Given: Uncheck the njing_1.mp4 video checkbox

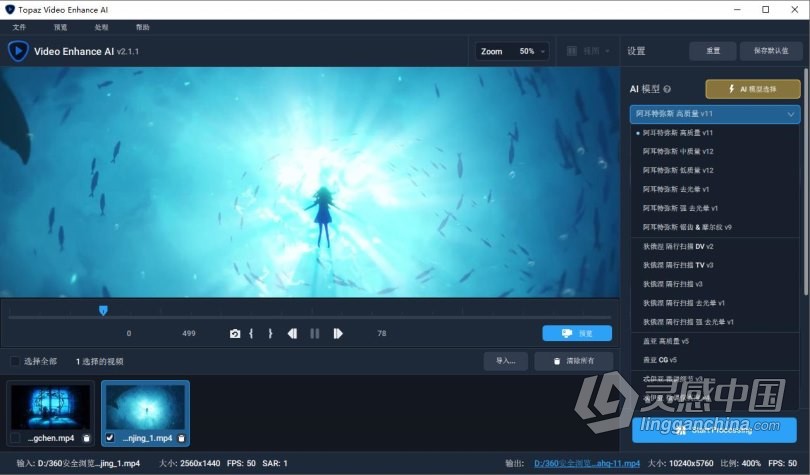Looking at the screenshot, I should click(x=110, y=438).
